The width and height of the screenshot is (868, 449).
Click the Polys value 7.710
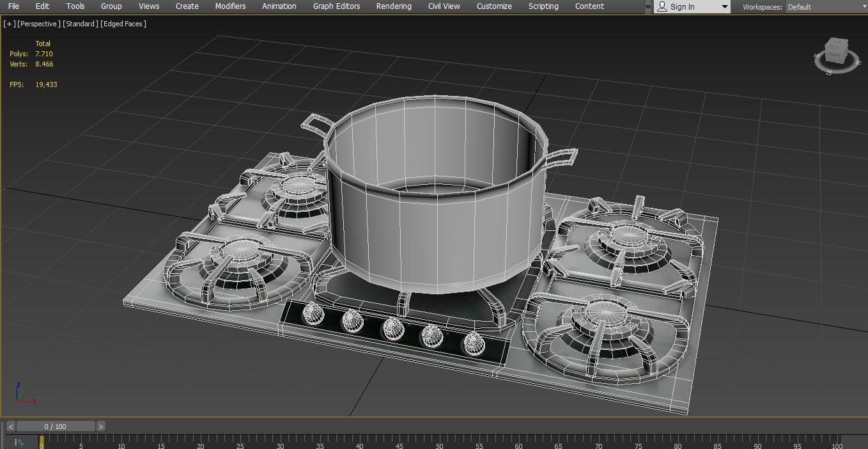pyautogui.click(x=44, y=54)
